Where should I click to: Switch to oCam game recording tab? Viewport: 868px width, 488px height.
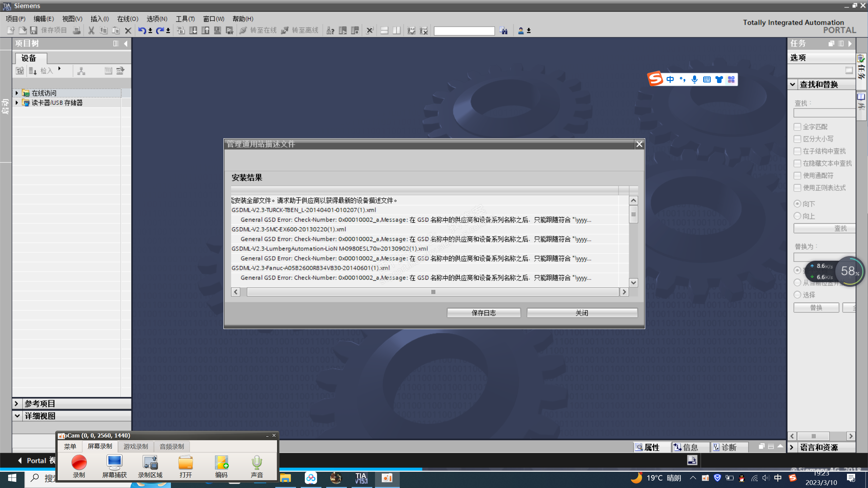[x=136, y=447]
